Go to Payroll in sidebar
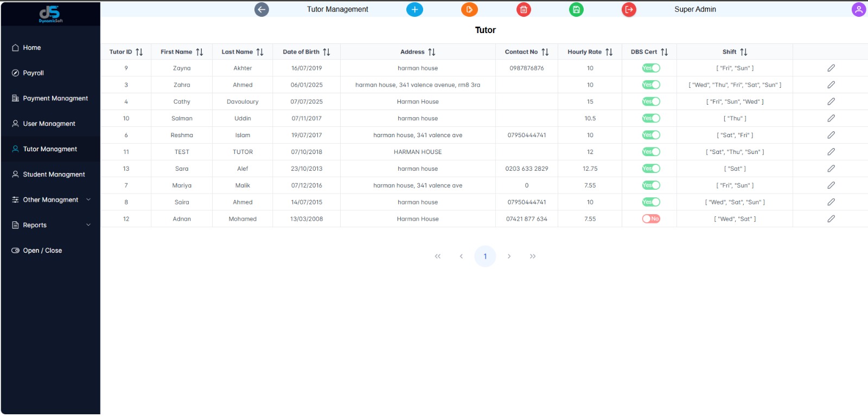The width and height of the screenshot is (868, 417). point(33,73)
